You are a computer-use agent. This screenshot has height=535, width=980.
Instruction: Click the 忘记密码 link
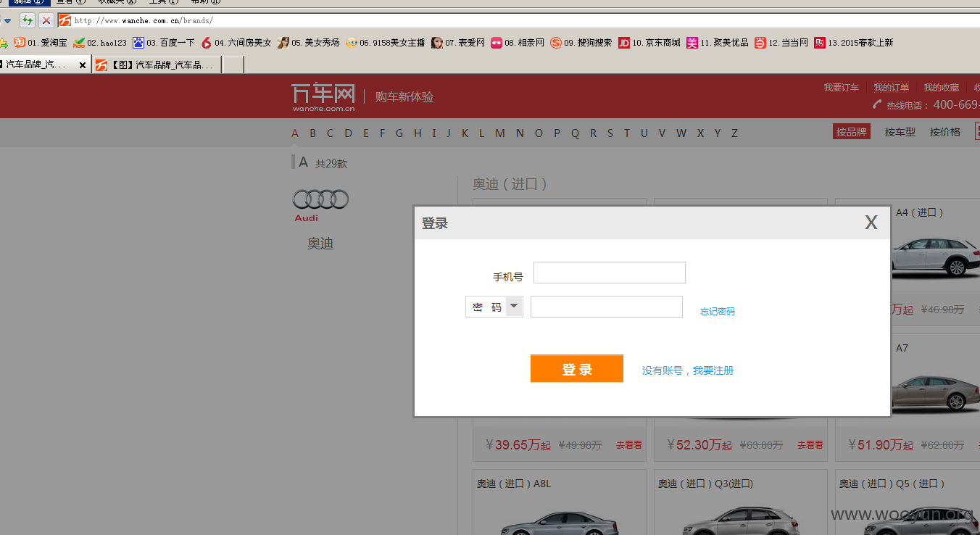(x=718, y=312)
